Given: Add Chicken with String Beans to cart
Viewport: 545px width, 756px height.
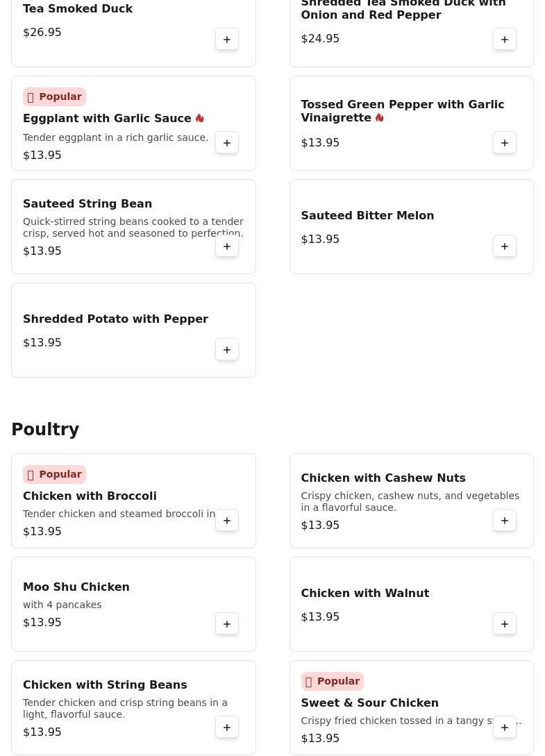Looking at the screenshot, I should point(227,727).
